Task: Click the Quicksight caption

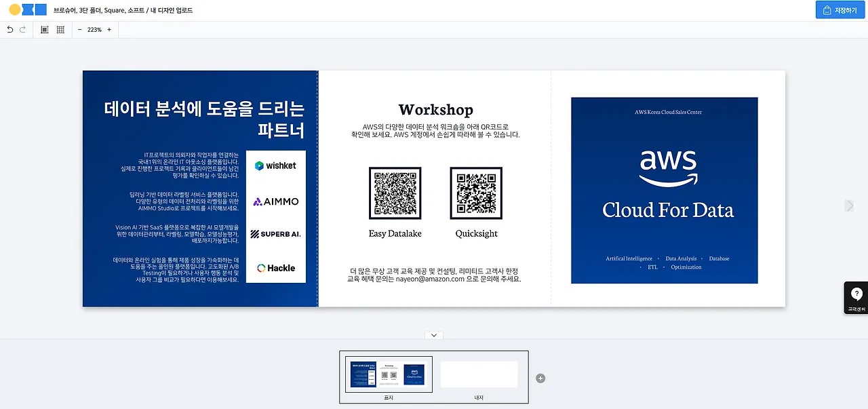Action: point(477,233)
